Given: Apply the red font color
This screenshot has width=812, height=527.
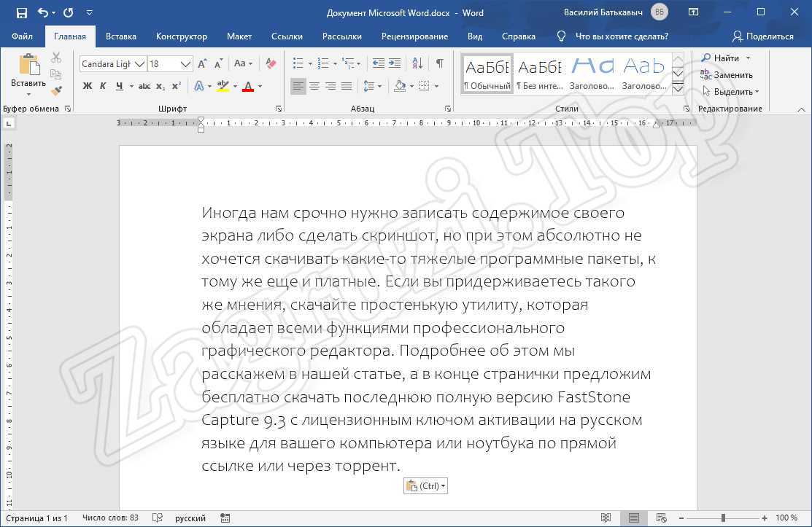Looking at the screenshot, I should [248, 86].
